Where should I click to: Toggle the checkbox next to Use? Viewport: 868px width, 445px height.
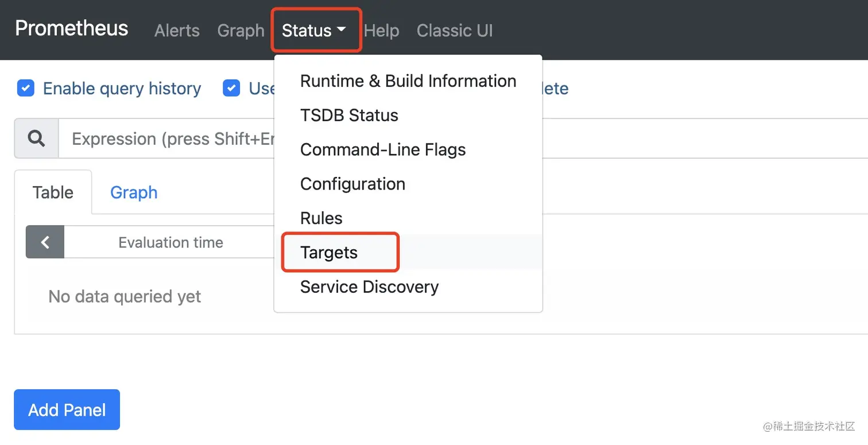tap(231, 88)
